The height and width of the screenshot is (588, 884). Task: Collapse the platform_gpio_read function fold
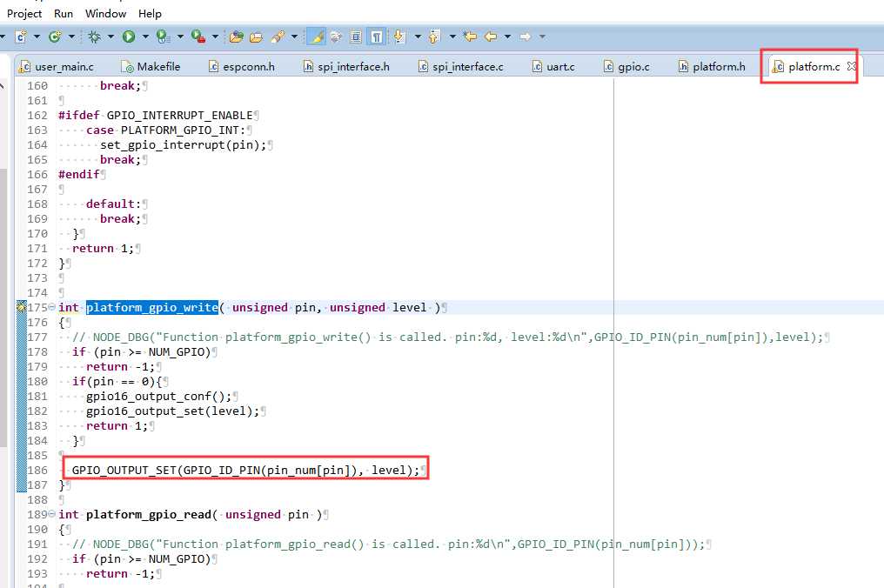[52, 514]
